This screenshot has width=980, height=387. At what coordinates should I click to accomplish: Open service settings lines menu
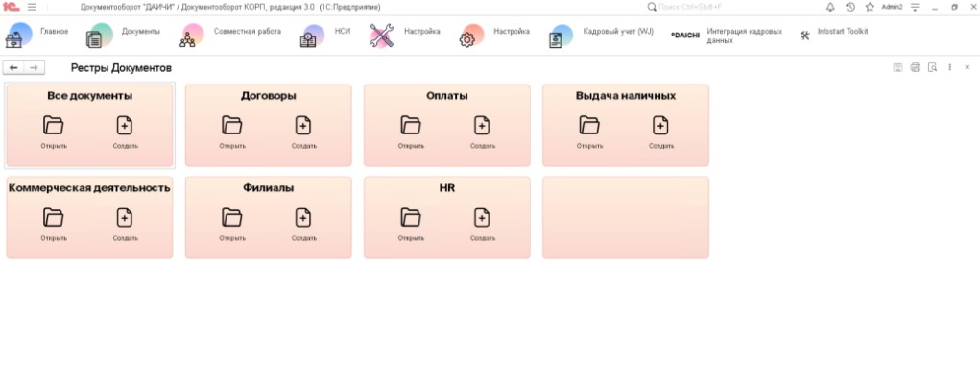click(x=915, y=7)
